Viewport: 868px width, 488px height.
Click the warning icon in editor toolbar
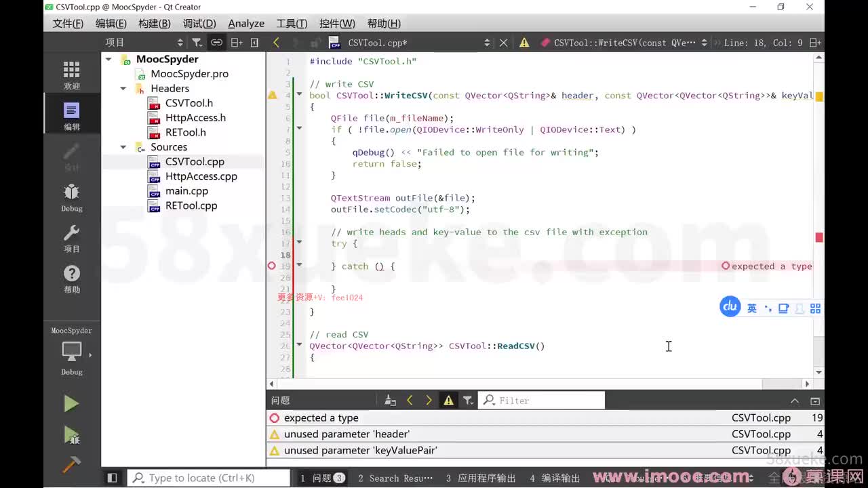pos(524,42)
